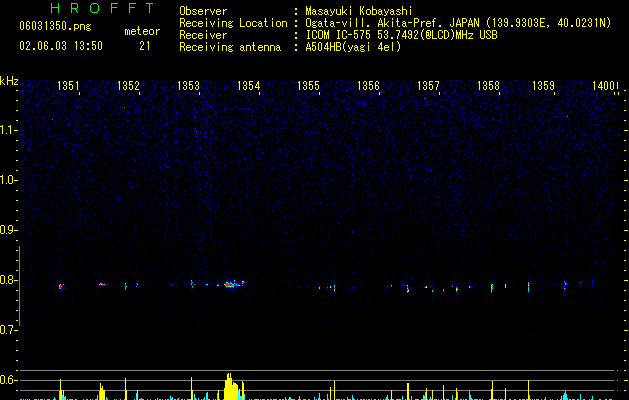Click the 0.9 kHz frequency label

[x=9, y=230]
